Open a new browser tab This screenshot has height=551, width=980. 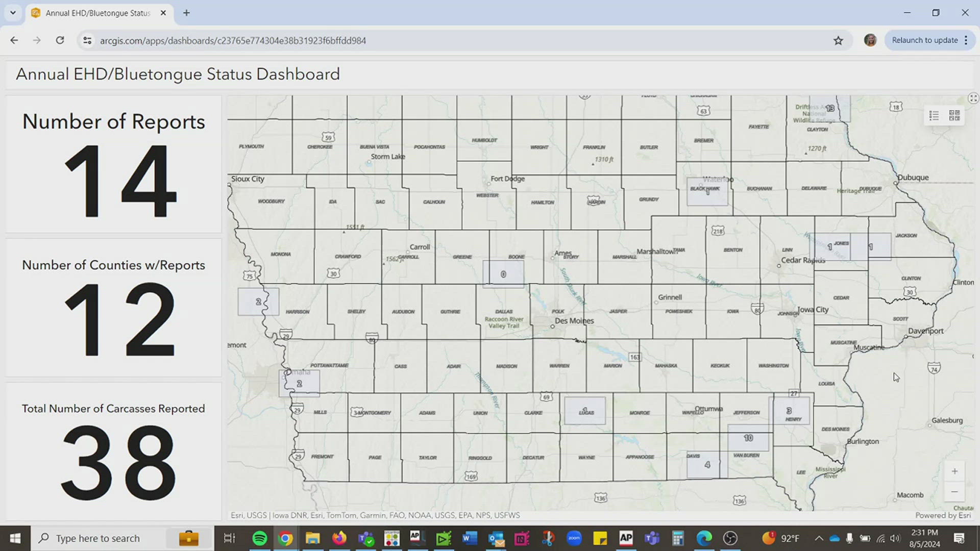(186, 13)
